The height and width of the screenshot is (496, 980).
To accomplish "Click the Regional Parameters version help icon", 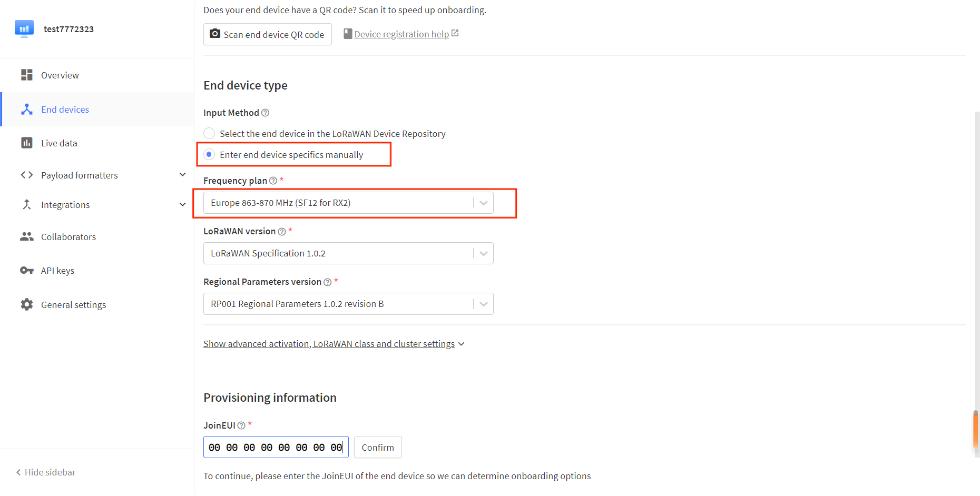I will point(327,282).
